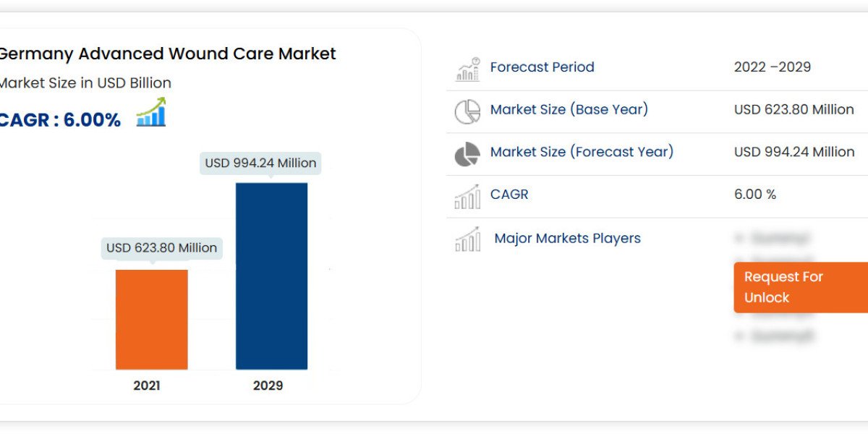Click the USD 623.80 Million chart label
This screenshot has width=868, height=434.
click(x=161, y=247)
